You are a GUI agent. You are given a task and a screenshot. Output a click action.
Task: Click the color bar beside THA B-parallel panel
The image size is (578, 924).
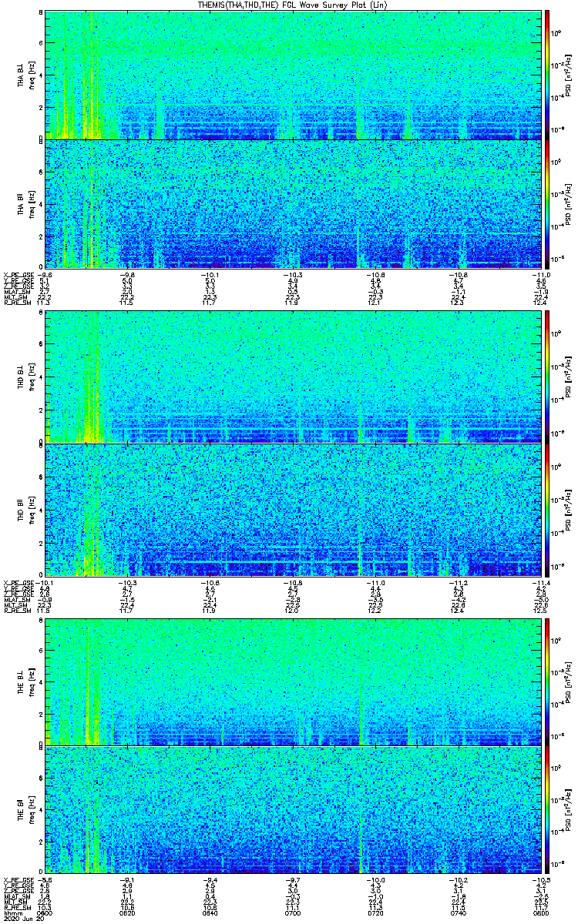[x=548, y=203]
